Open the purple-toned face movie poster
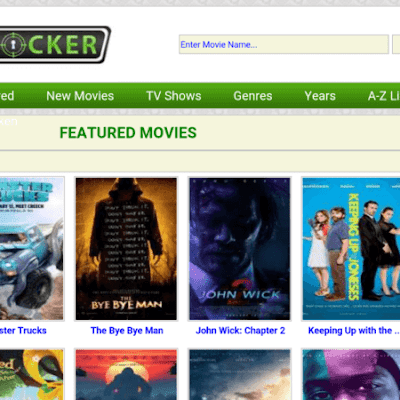Viewport: 400px width, 400px height. click(351, 374)
